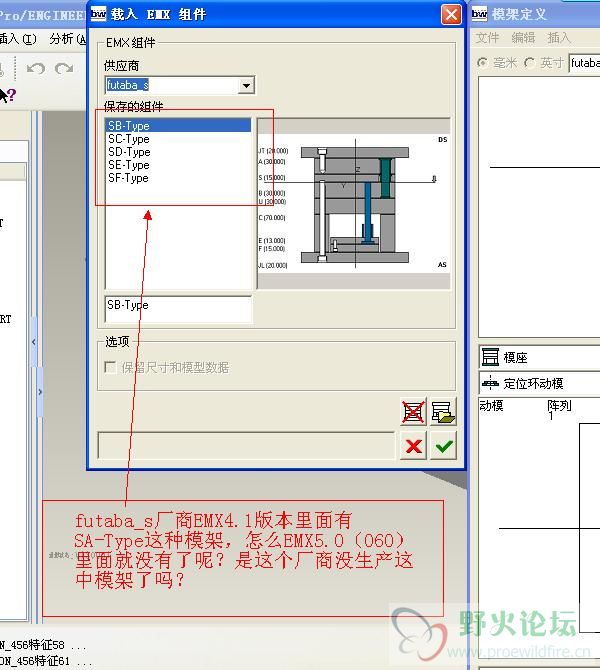The image size is (600, 670).
Task: Click the 定位环动模 button
Action: pos(539,383)
